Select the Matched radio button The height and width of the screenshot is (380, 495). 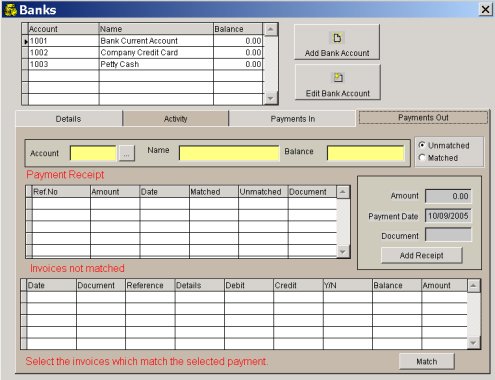pos(422,157)
